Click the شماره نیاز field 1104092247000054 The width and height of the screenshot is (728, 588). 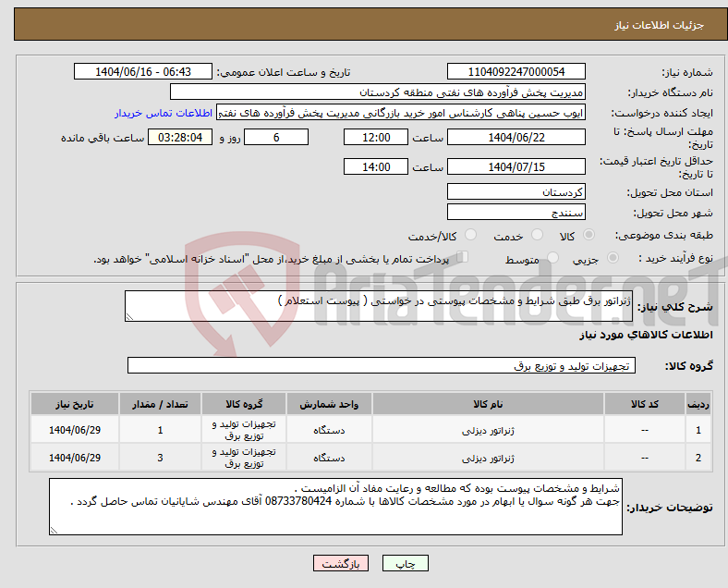pyautogui.click(x=516, y=72)
